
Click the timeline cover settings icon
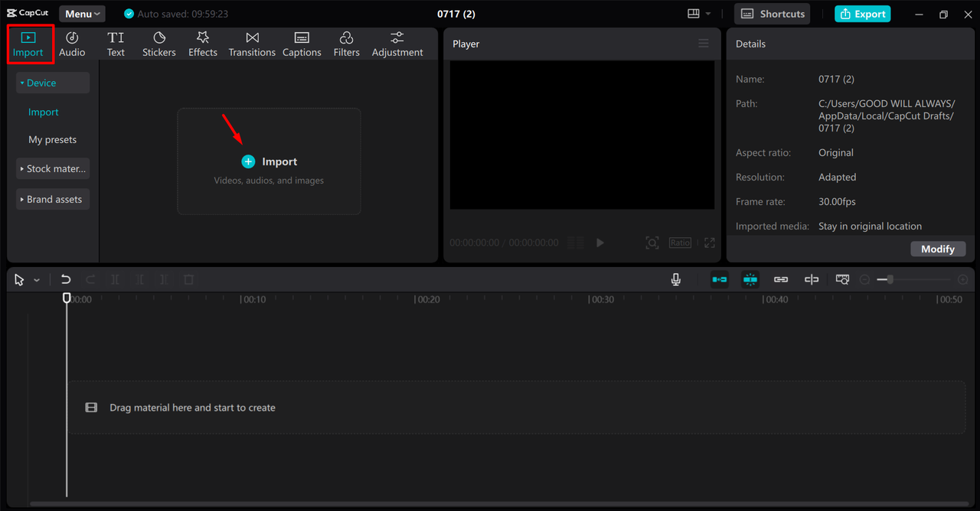(x=842, y=280)
